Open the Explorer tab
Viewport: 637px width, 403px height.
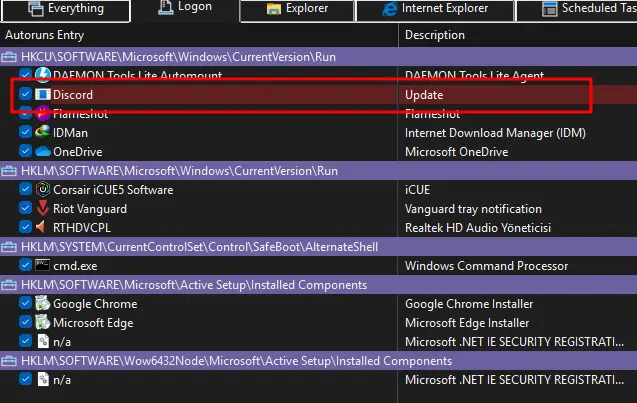(x=297, y=10)
